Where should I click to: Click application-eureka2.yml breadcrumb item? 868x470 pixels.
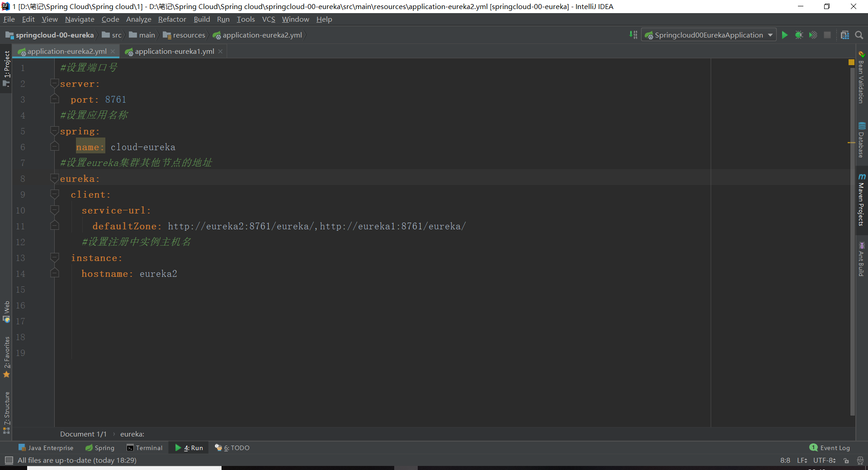tap(257, 35)
